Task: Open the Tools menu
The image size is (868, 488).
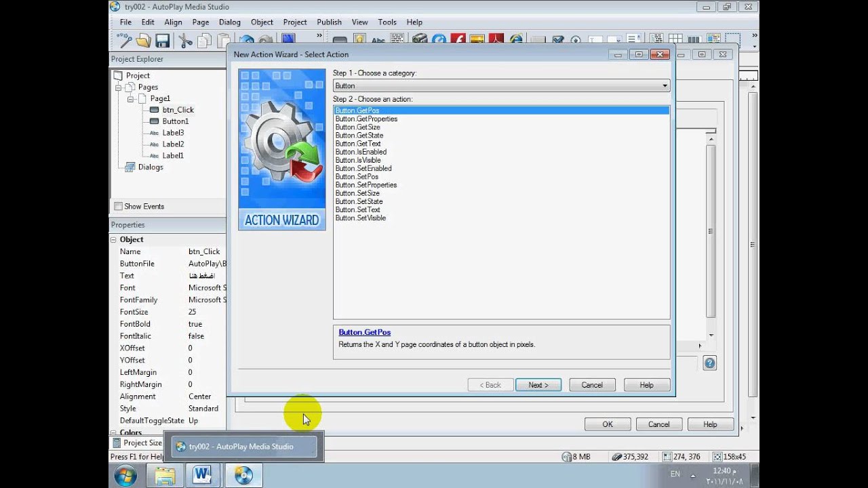Action: click(x=387, y=22)
